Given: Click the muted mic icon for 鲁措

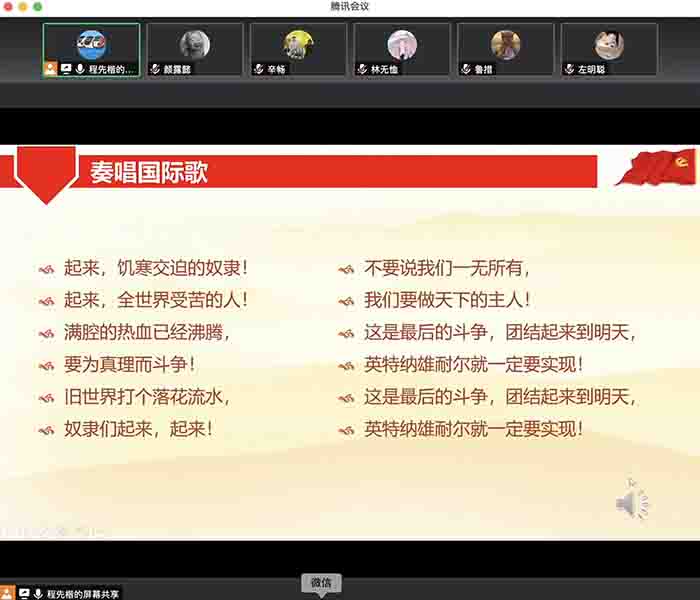Looking at the screenshot, I should click(x=466, y=69).
